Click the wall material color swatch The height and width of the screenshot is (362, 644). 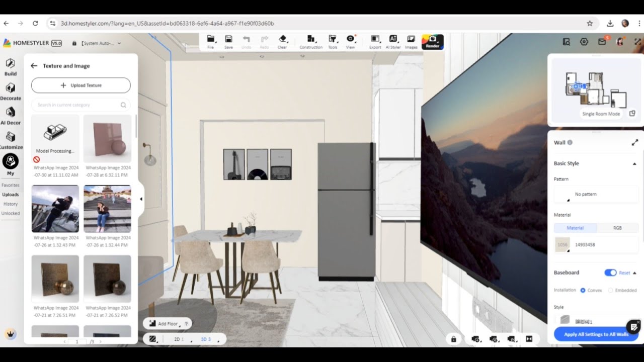[562, 245]
